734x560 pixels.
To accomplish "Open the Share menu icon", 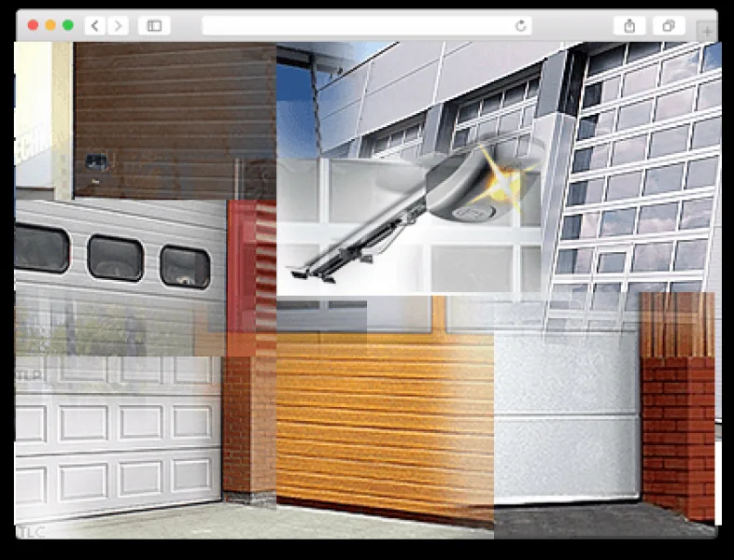I will (629, 26).
